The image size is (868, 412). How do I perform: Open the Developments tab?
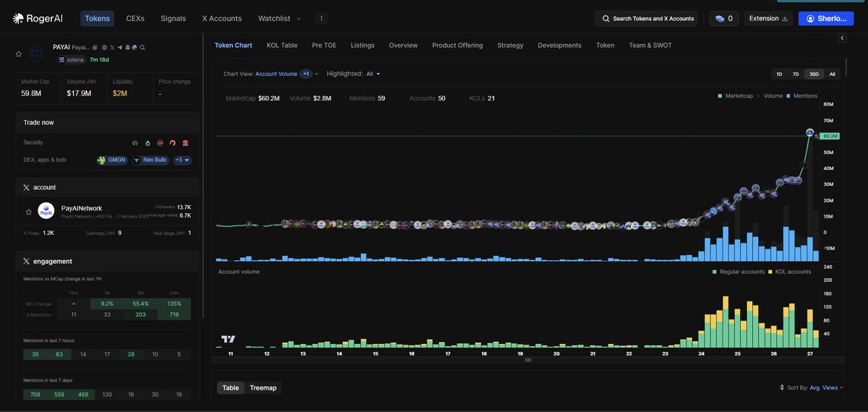(559, 45)
